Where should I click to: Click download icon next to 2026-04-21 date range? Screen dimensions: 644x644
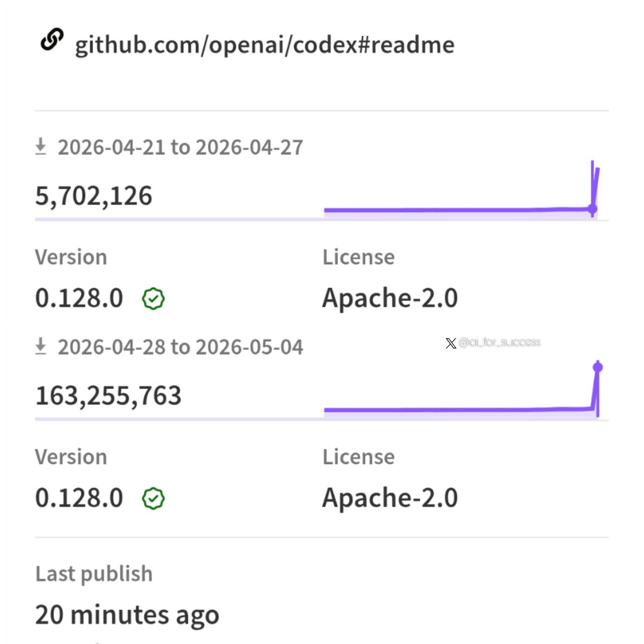[x=40, y=147]
